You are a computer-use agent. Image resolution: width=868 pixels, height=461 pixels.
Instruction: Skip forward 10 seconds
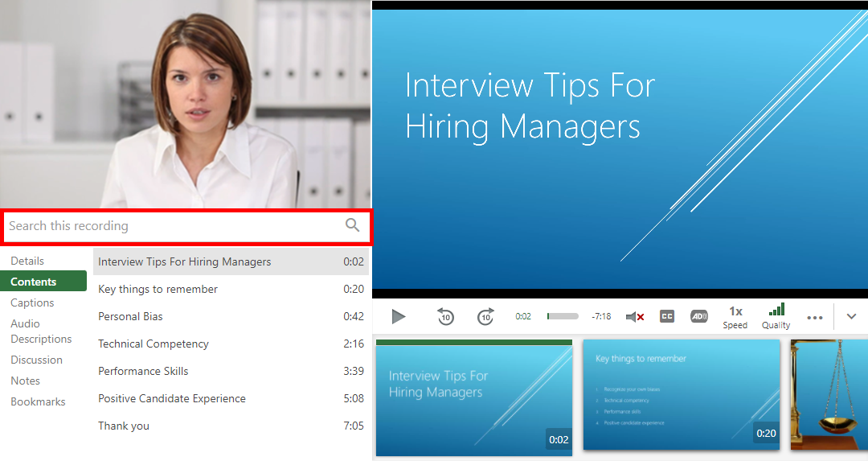coord(485,317)
